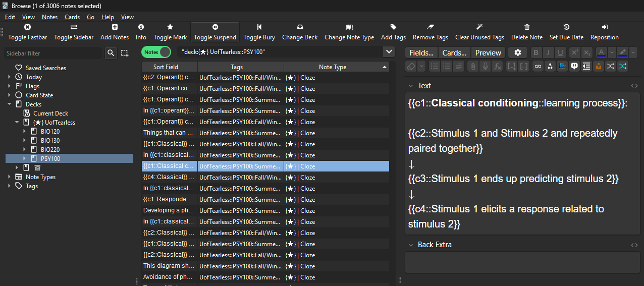Open the Help menu
644x286 pixels.
tap(108, 17)
